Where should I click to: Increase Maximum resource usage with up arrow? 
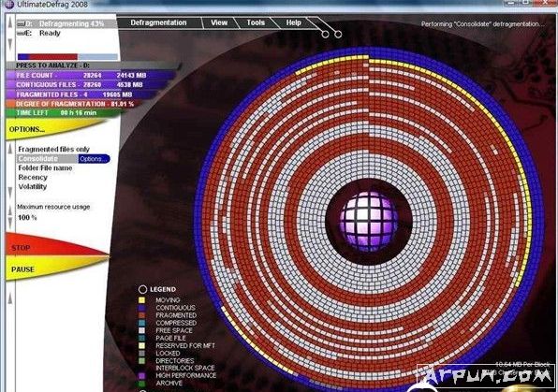[10, 211]
